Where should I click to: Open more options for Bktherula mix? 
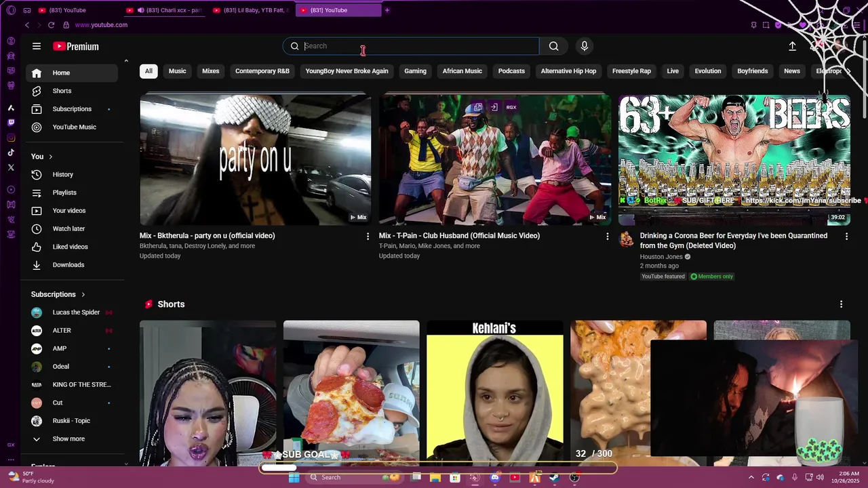(x=368, y=237)
